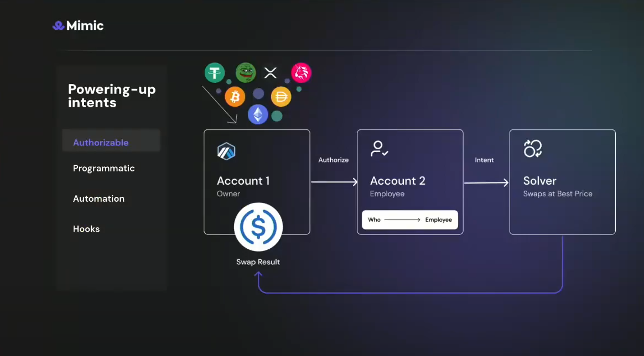Click the green Tether coin icon
Viewport: 644px width, 356px height.
pyautogui.click(x=215, y=73)
